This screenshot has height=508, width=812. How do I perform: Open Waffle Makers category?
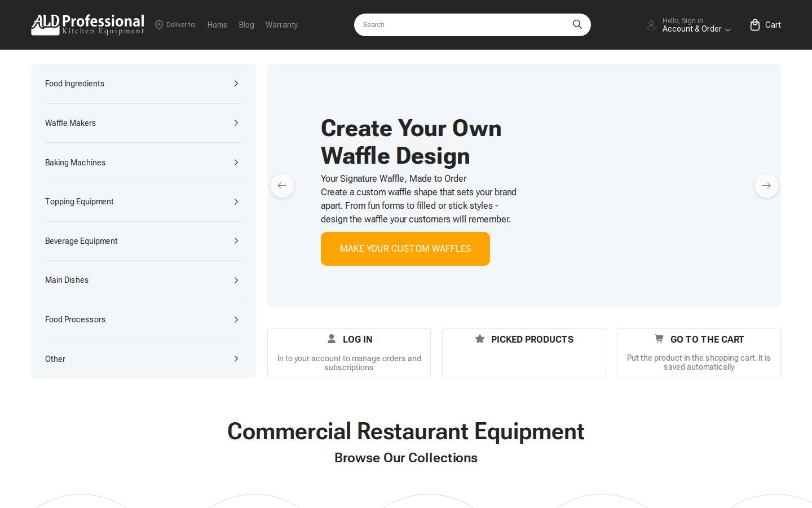(70, 123)
